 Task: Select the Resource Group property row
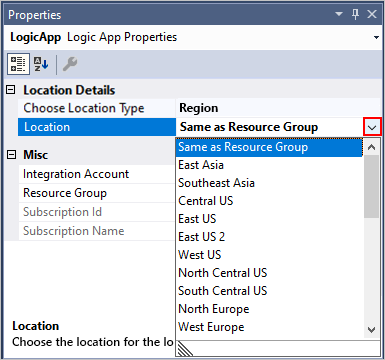[97, 193]
